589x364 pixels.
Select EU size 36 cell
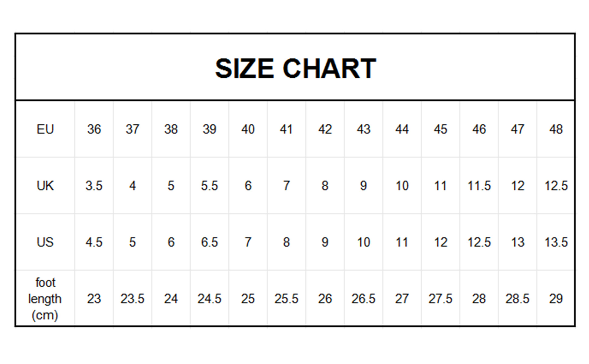94,130
